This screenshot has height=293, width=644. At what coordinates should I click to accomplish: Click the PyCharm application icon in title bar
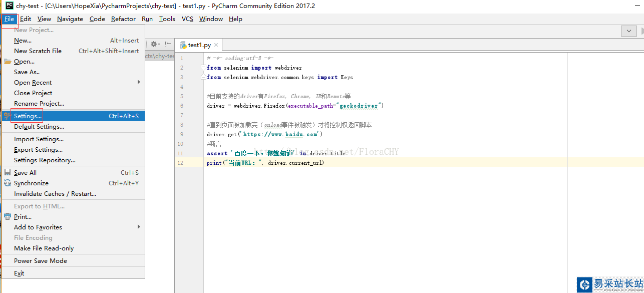(9, 6)
